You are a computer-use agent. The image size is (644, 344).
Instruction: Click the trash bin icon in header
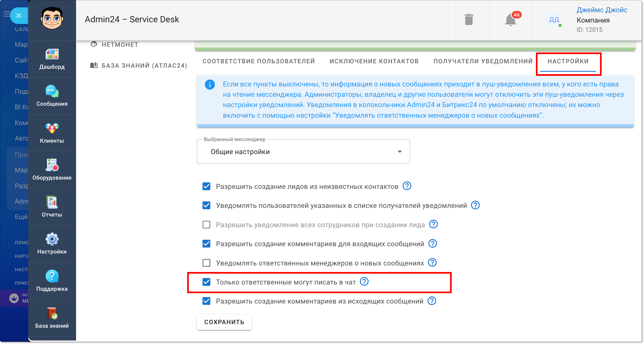click(469, 20)
